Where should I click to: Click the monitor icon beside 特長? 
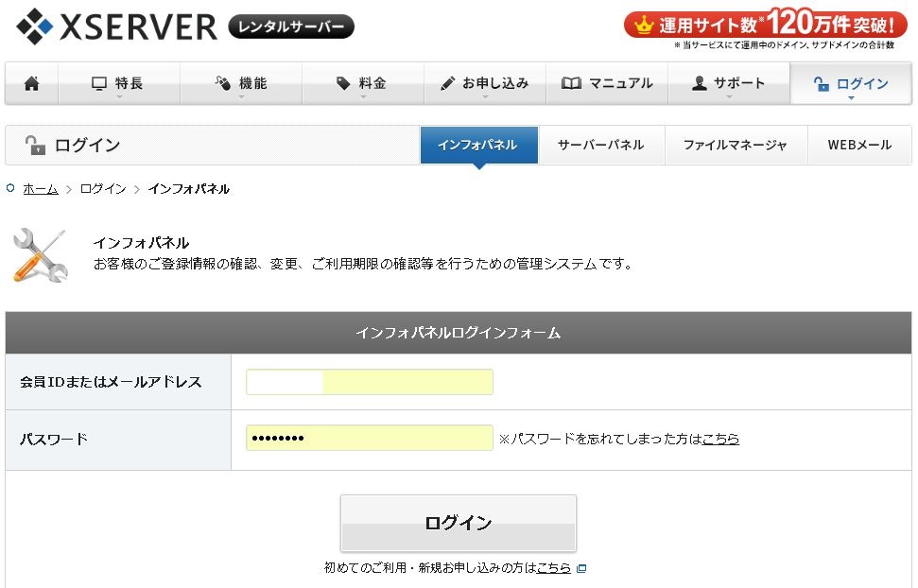click(x=99, y=84)
